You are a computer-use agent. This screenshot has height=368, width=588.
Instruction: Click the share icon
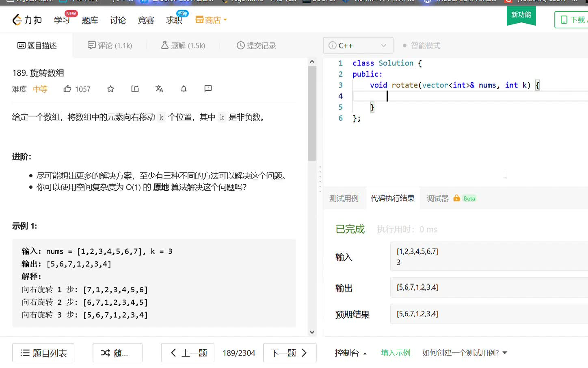[x=135, y=89]
